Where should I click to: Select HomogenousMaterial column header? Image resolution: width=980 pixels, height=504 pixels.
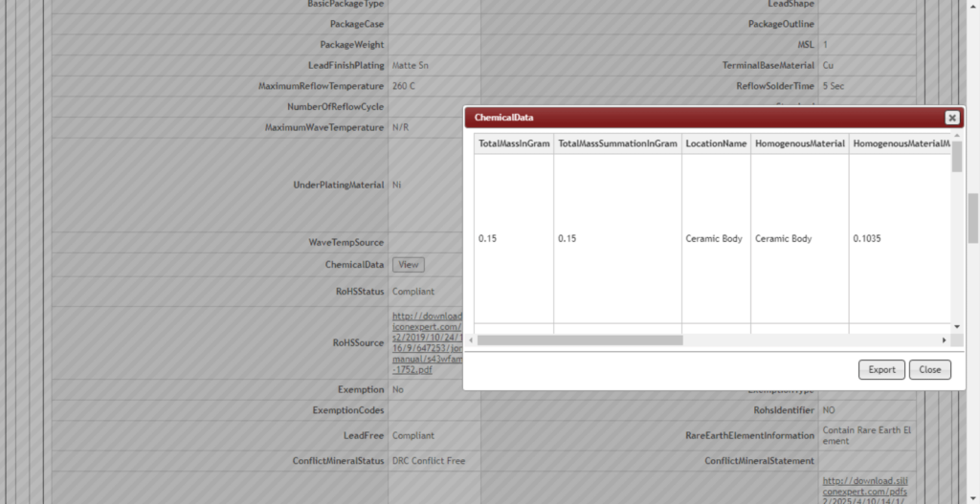pos(800,143)
